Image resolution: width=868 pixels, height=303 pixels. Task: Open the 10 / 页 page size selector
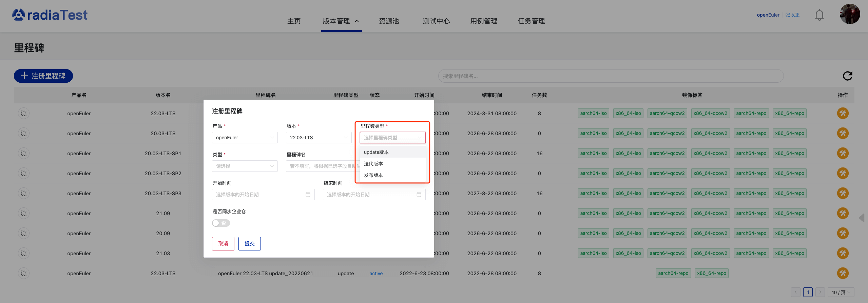840,292
